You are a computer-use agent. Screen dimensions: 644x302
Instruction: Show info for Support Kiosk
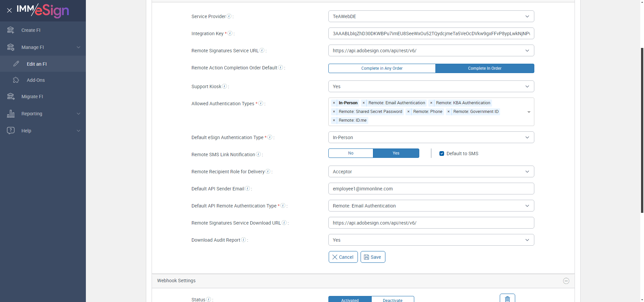(x=225, y=86)
